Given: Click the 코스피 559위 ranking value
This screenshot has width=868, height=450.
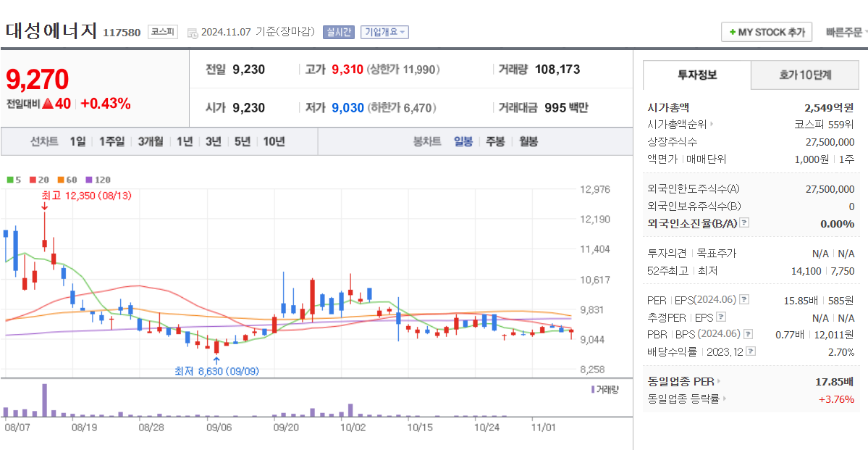Looking at the screenshot, I should point(824,124).
